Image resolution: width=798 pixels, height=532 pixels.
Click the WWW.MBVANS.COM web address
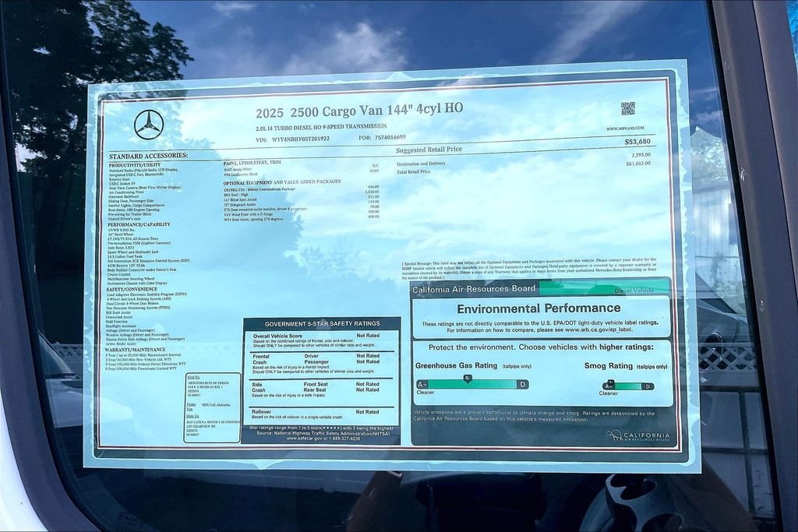click(625, 129)
